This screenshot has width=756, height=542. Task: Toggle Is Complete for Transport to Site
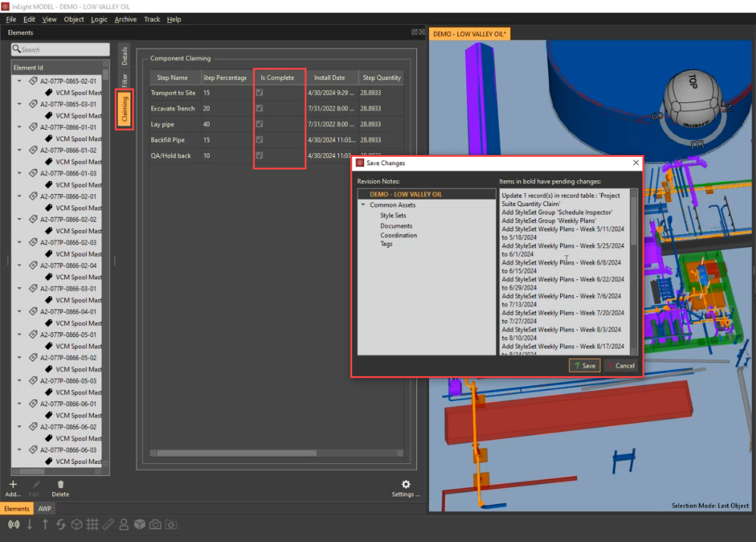[260, 93]
